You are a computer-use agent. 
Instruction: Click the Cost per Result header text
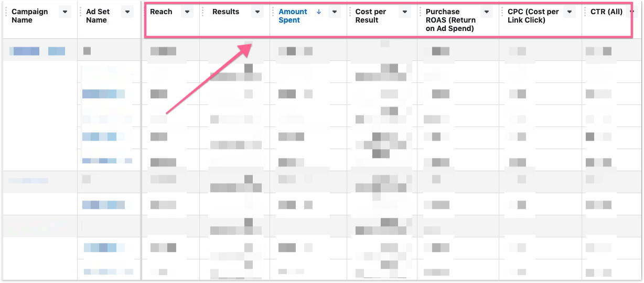pos(371,16)
